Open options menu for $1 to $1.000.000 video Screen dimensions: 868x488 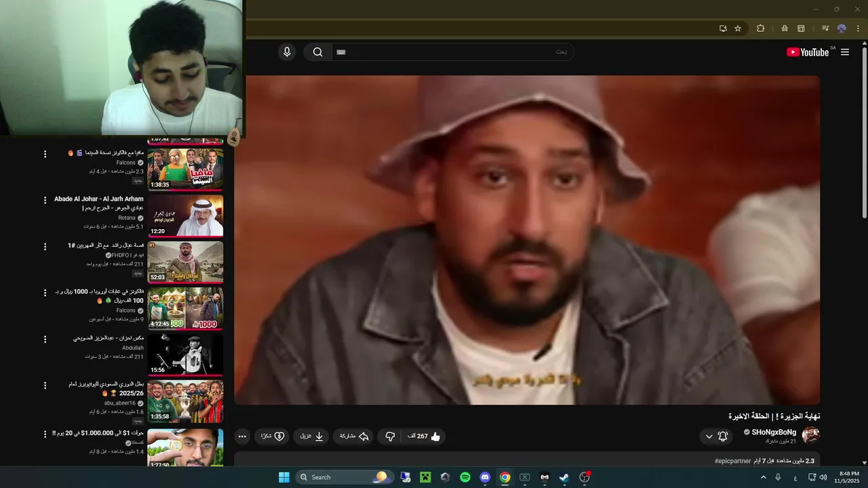45,434
